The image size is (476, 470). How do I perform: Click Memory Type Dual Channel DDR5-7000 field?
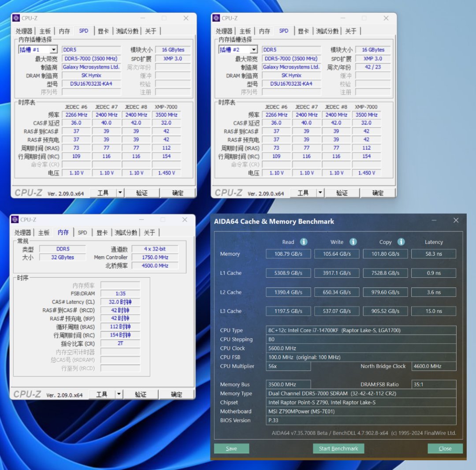click(361, 393)
